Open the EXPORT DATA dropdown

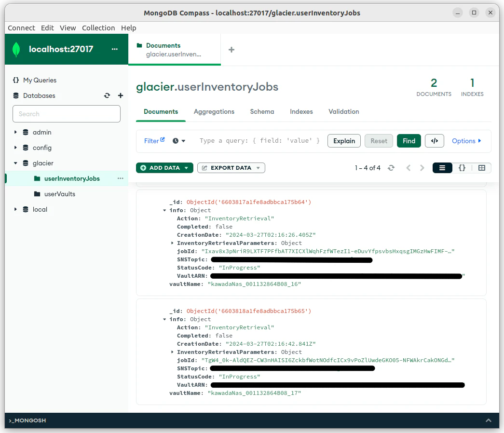(x=231, y=168)
